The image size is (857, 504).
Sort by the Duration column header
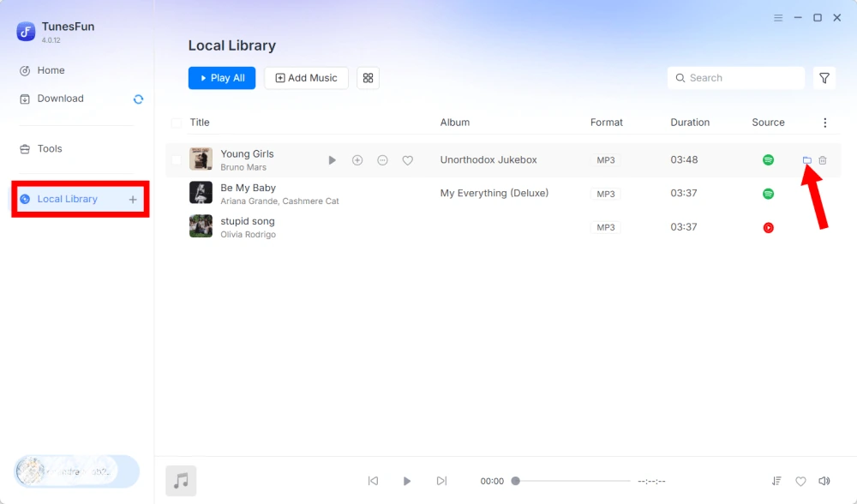[690, 123]
